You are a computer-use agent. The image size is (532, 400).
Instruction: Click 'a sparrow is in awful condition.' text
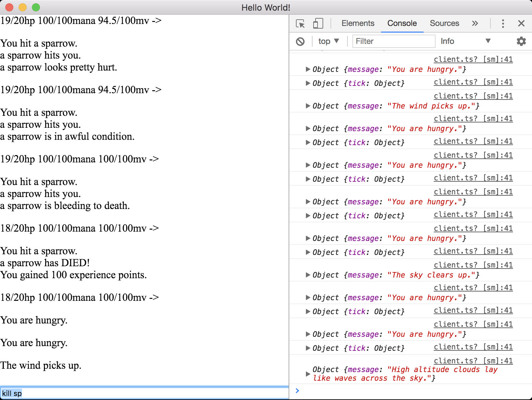coord(67,136)
